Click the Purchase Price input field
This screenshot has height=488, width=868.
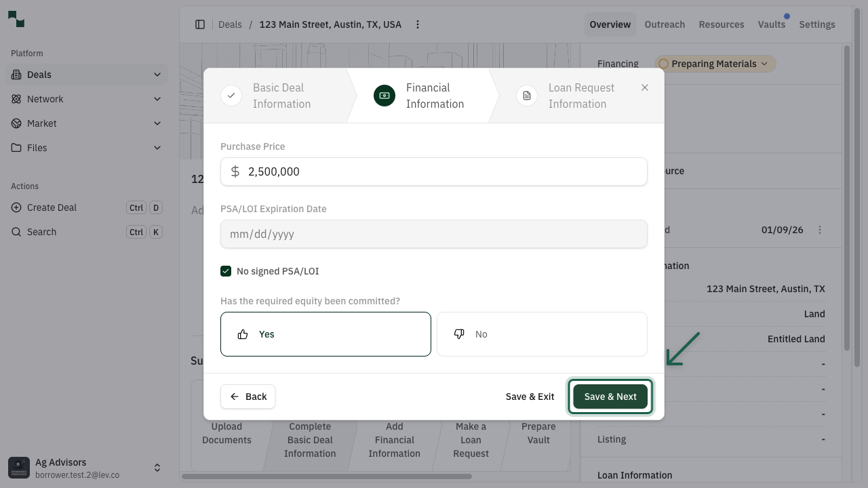pyautogui.click(x=434, y=171)
